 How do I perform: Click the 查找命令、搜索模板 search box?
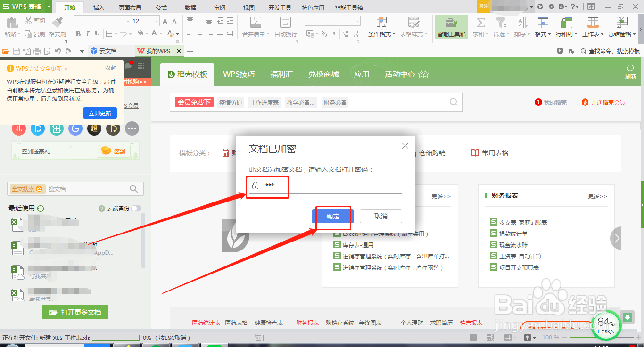(x=610, y=51)
